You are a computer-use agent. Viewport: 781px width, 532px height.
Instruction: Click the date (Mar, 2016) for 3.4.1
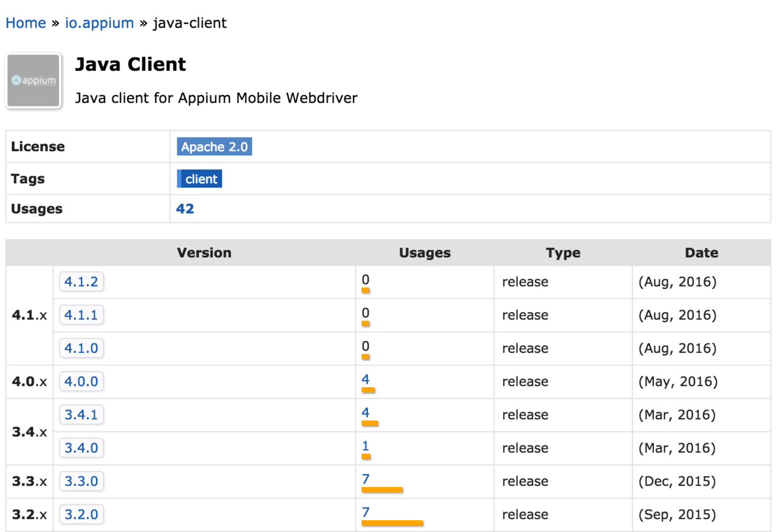click(x=677, y=415)
